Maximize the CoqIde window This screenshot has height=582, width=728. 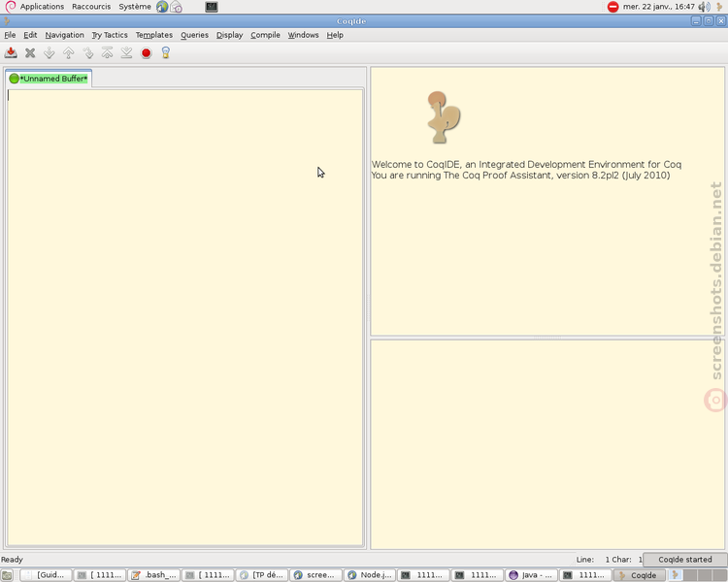[709, 21]
